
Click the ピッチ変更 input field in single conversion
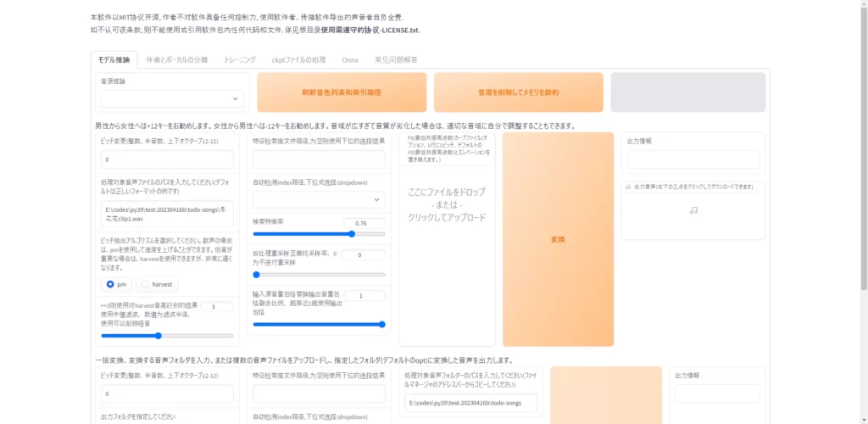[167, 159]
